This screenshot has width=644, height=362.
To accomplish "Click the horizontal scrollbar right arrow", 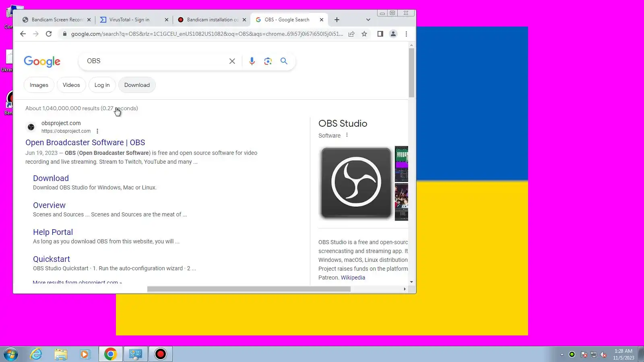I will point(405,289).
